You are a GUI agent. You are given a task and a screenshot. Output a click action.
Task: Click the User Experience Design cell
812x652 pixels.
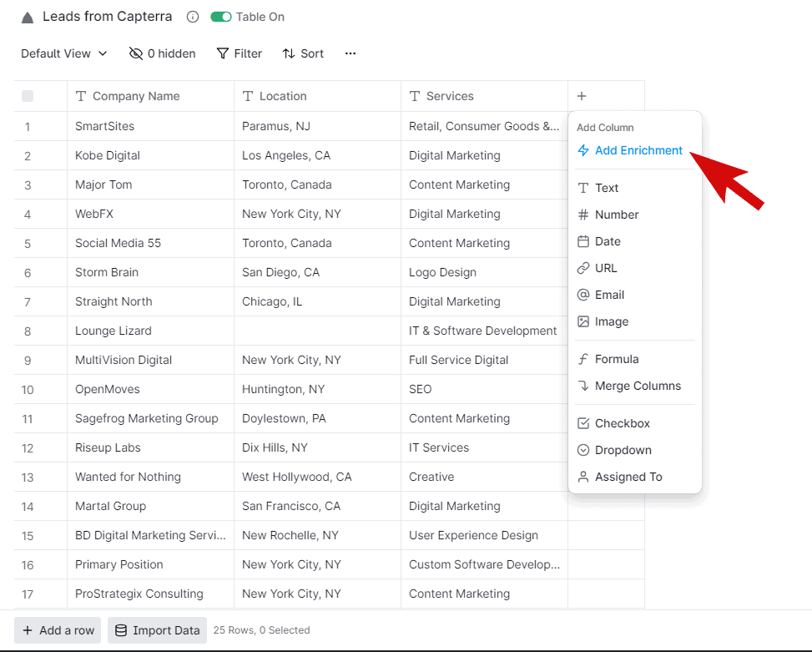[x=484, y=535]
